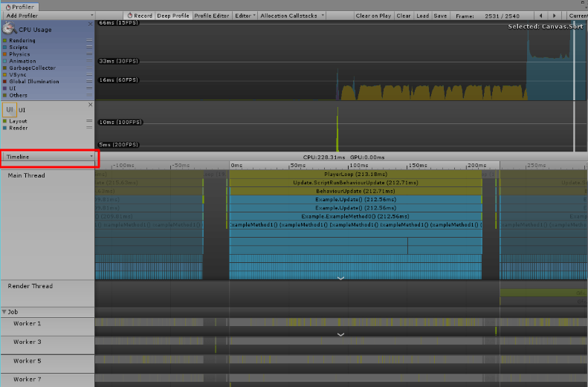The width and height of the screenshot is (588, 387).
Task: Close the UI profiler module
Action: coord(90,105)
